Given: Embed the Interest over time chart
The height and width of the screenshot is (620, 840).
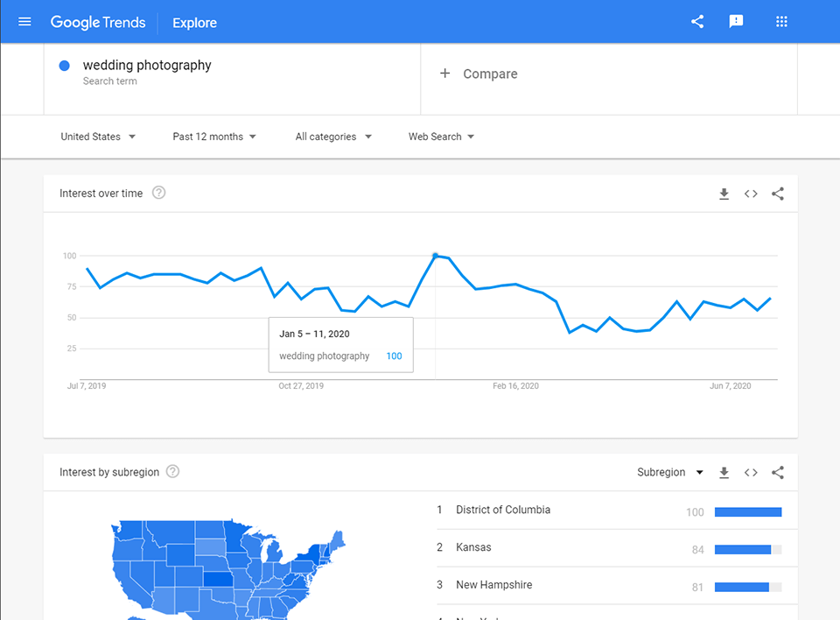Looking at the screenshot, I should 751,194.
